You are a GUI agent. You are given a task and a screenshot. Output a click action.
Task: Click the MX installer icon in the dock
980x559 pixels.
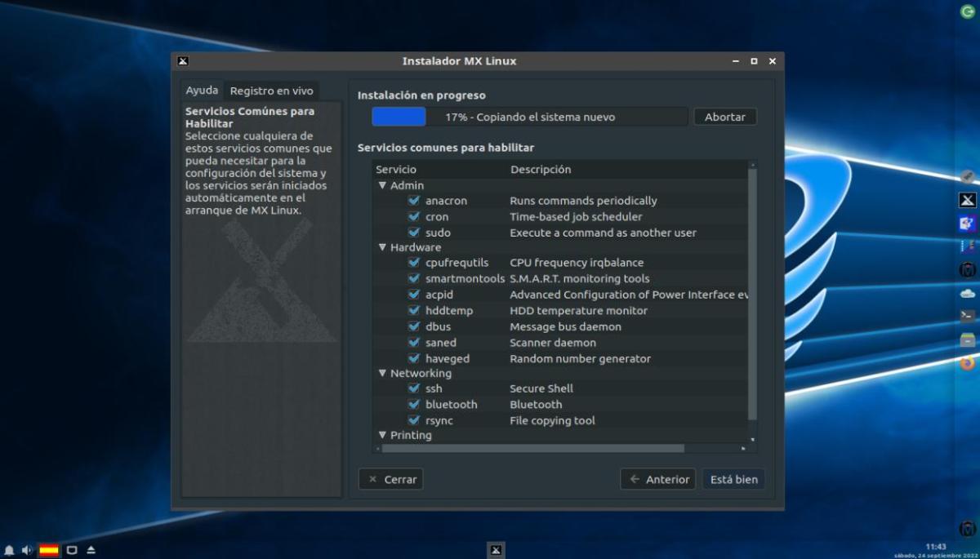(967, 200)
